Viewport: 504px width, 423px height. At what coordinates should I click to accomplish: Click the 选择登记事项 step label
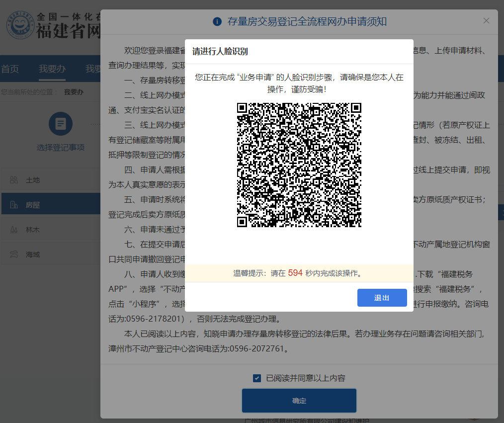[x=61, y=148]
